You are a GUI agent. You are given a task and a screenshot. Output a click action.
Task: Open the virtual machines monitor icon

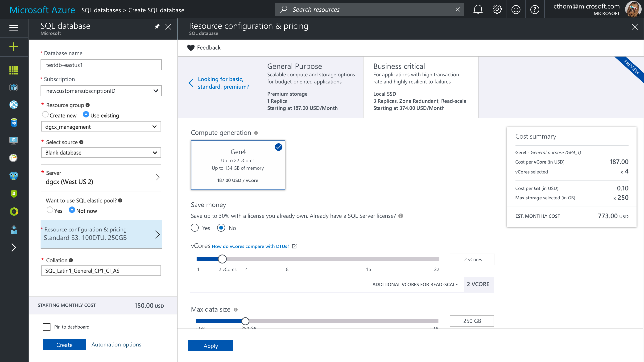14,140
